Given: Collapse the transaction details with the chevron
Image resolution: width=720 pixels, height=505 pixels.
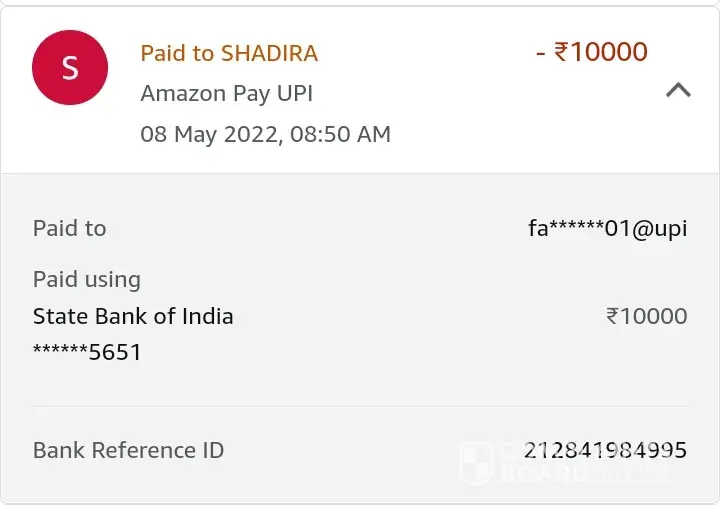Looking at the screenshot, I should [678, 90].
